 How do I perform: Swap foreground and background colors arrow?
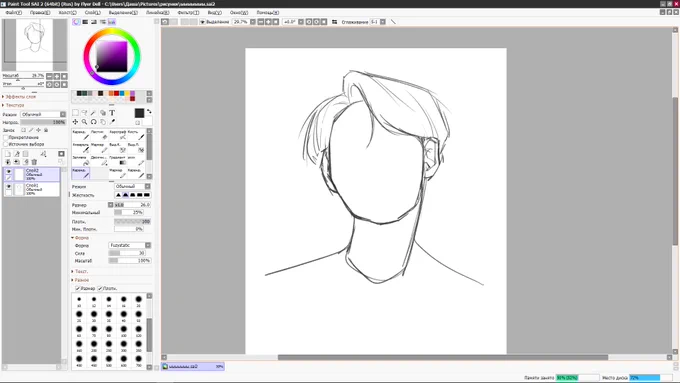coord(149,112)
